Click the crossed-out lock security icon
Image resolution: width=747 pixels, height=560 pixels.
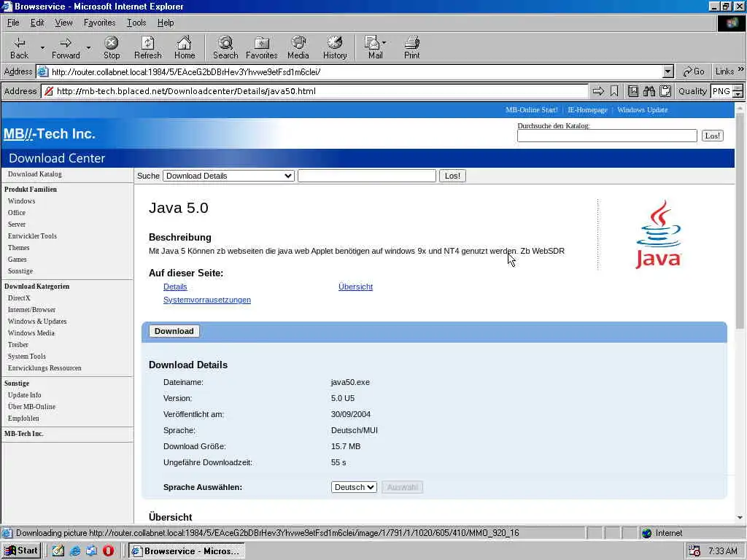tap(49, 91)
